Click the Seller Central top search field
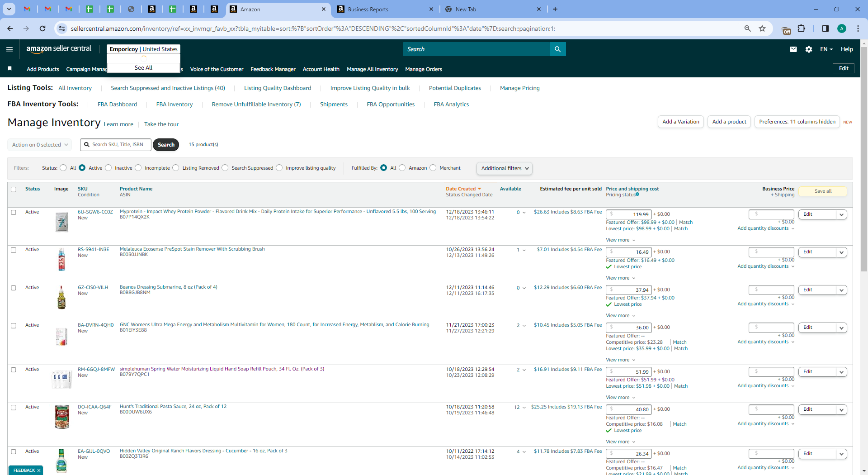 tap(476, 49)
